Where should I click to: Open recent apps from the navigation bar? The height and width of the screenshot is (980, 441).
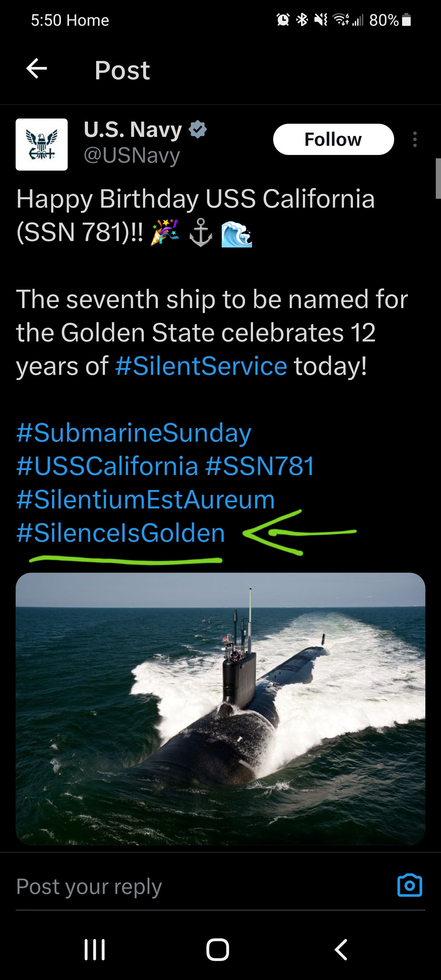tap(94, 950)
